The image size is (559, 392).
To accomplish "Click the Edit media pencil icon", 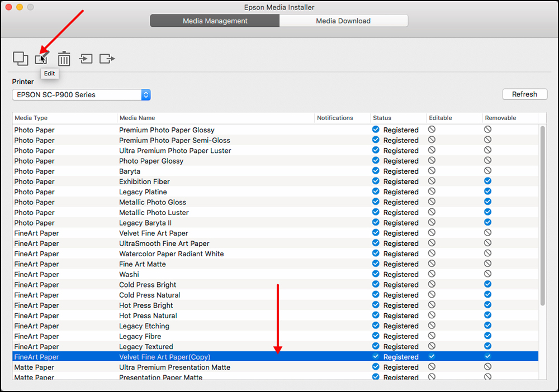I will [42, 58].
